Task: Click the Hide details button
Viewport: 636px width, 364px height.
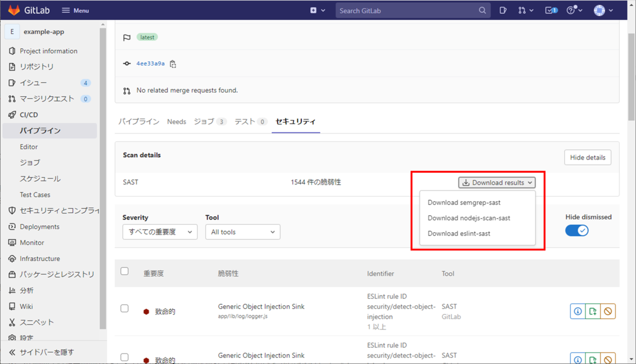Action: pyautogui.click(x=588, y=157)
